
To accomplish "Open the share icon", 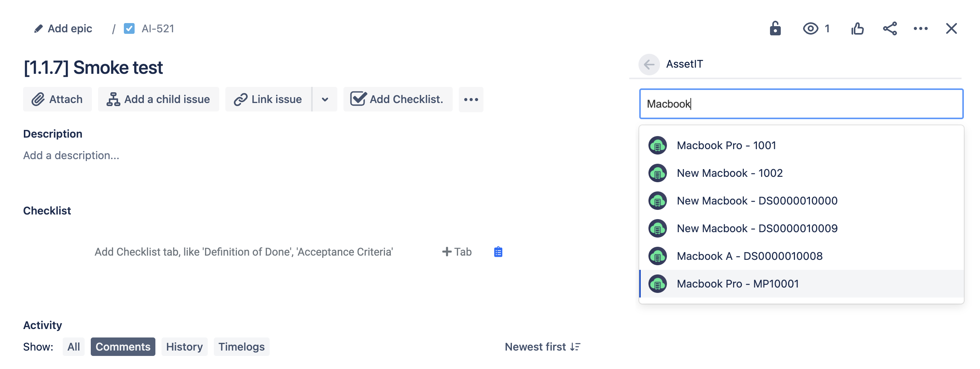I will pyautogui.click(x=890, y=28).
